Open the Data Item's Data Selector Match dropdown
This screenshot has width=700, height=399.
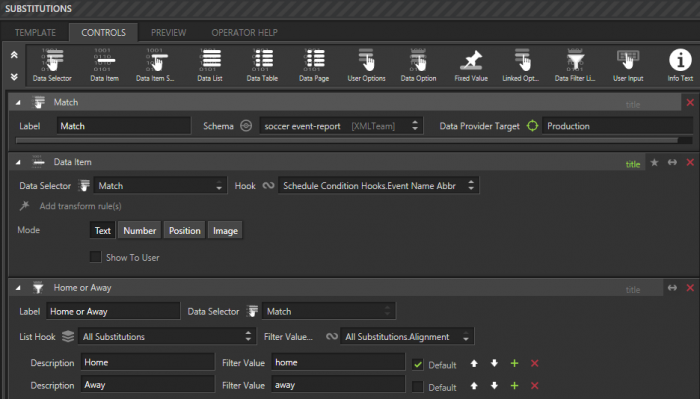pyautogui.click(x=159, y=186)
